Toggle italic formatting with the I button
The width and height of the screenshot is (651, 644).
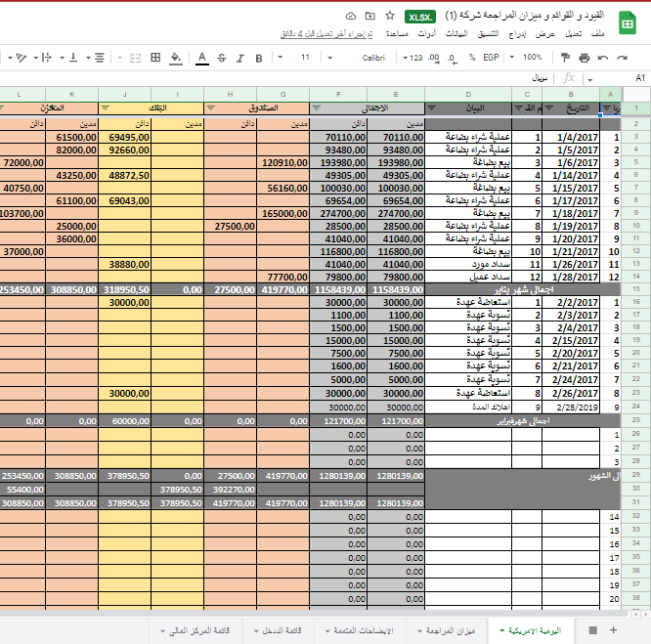pyautogui.click(x=240, y=58)
